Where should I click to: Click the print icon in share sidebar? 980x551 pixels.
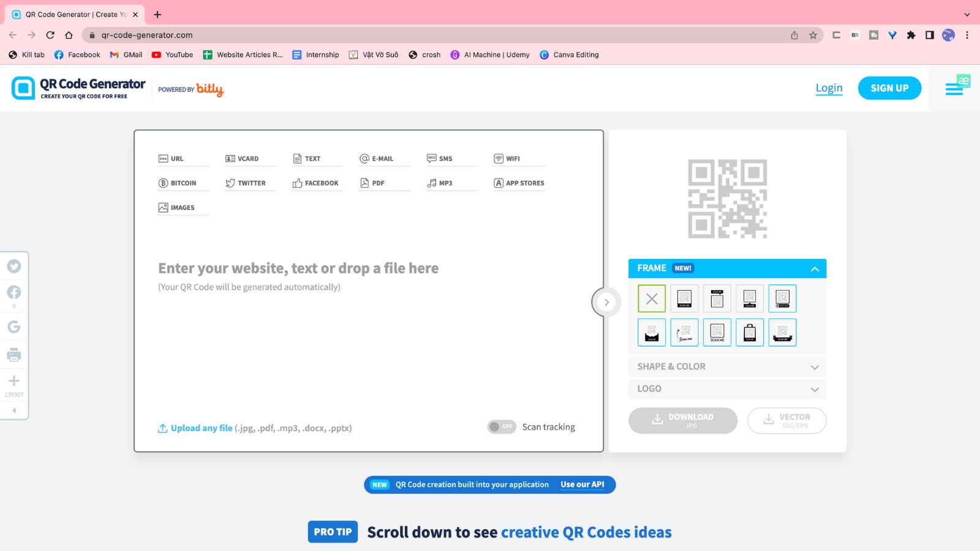(14, 354)
